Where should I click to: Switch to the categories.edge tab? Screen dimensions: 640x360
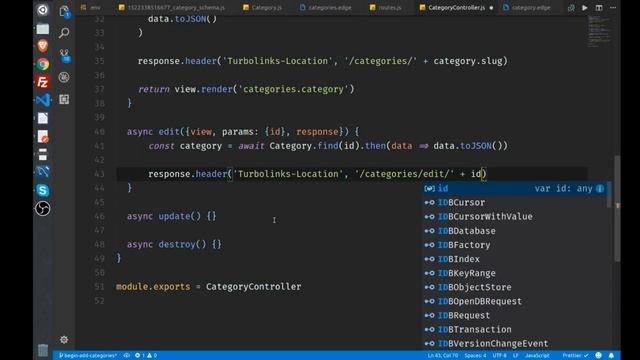tap(325, 8)
